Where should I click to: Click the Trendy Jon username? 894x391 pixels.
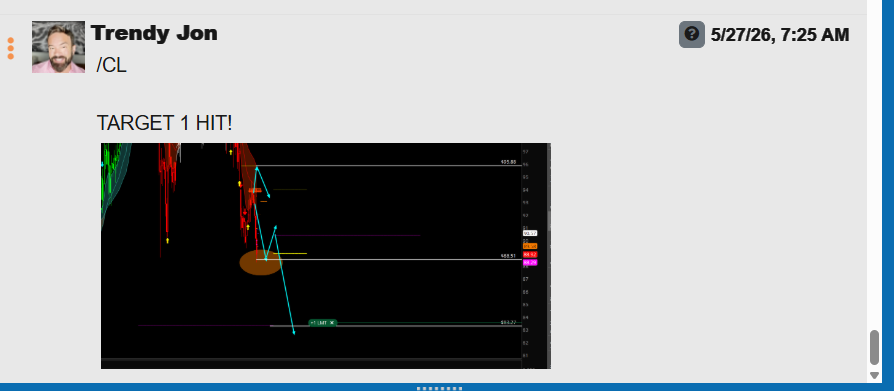154,33
